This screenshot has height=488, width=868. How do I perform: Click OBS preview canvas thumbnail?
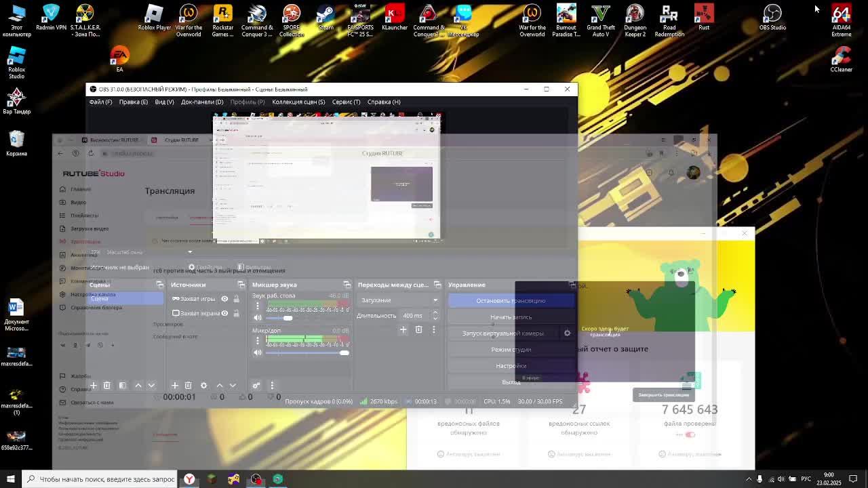point(326,178)
